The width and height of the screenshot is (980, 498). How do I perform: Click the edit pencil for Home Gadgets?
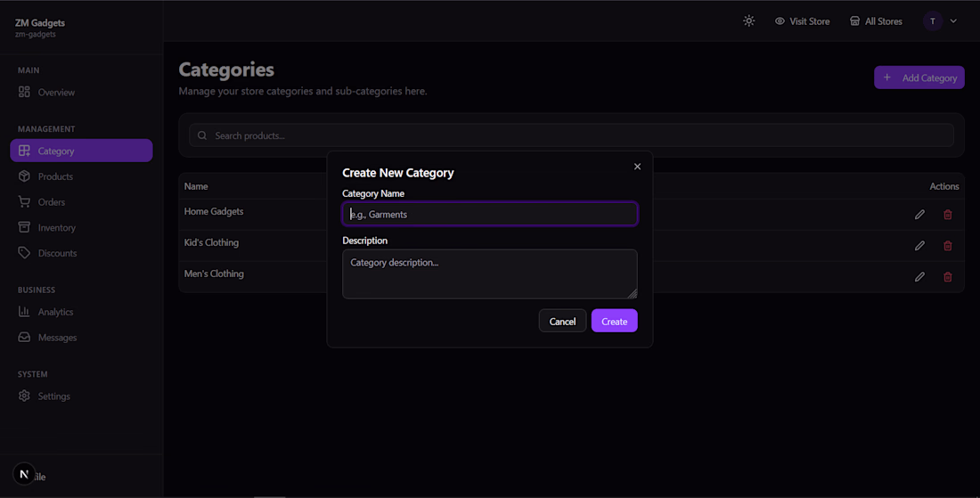pos(919,215)
